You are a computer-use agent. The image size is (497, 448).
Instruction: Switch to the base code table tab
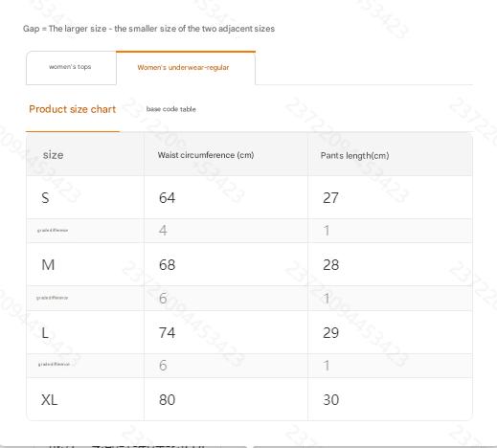click(171, 109)
